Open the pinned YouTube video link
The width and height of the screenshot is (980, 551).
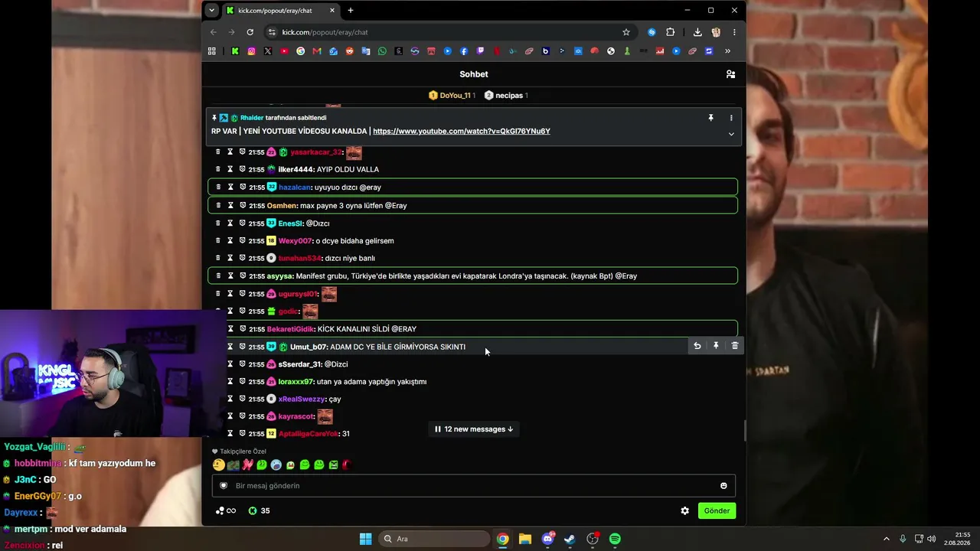(x=462, y=132)
